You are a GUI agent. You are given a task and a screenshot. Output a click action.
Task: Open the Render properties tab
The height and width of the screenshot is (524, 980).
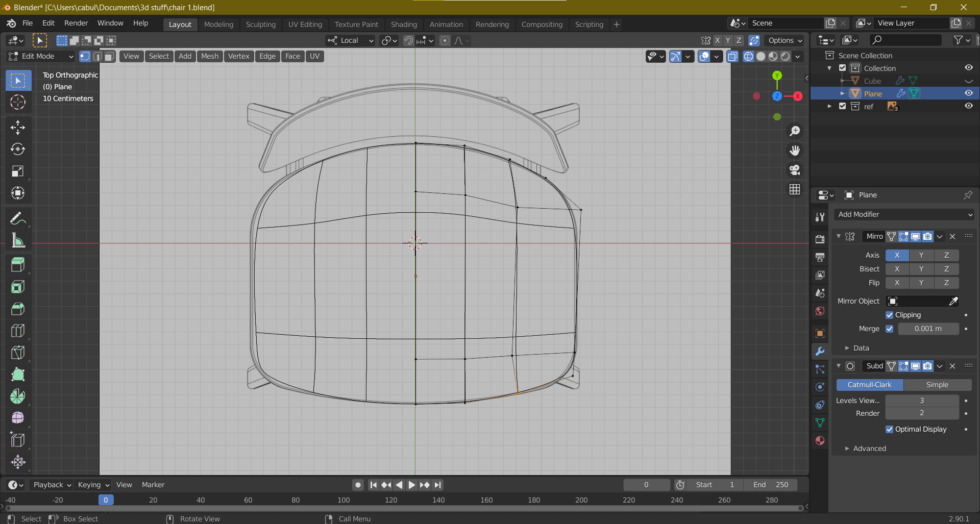point(820,239)
